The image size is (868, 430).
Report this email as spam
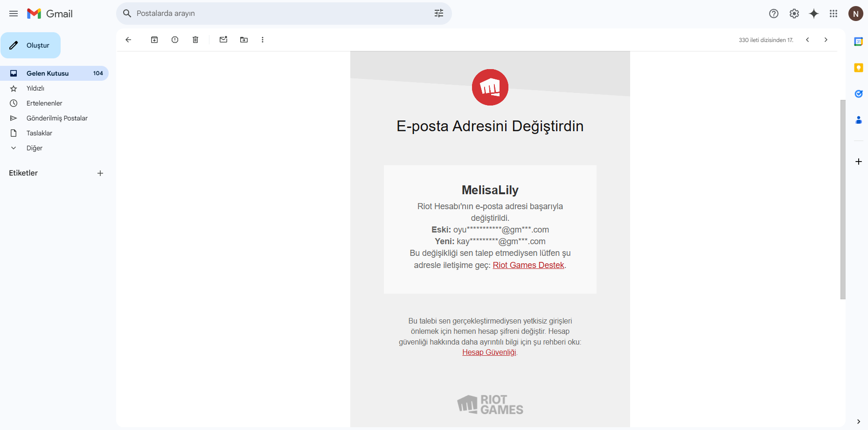(175, 40)
